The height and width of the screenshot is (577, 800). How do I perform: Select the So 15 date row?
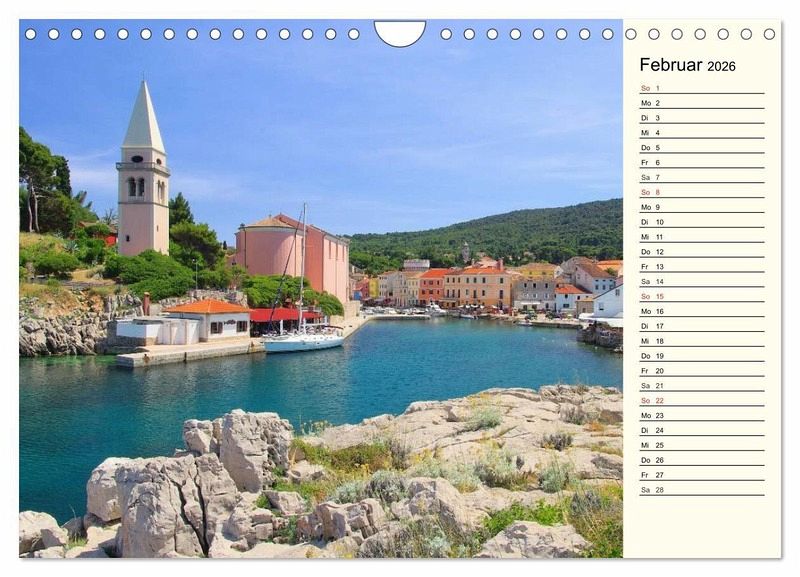[702, 296]
